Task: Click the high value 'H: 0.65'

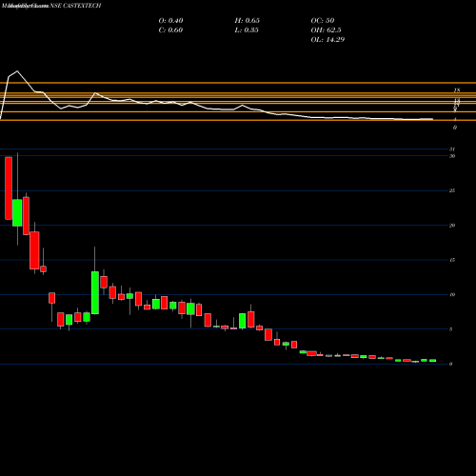Action: [248, 21]
